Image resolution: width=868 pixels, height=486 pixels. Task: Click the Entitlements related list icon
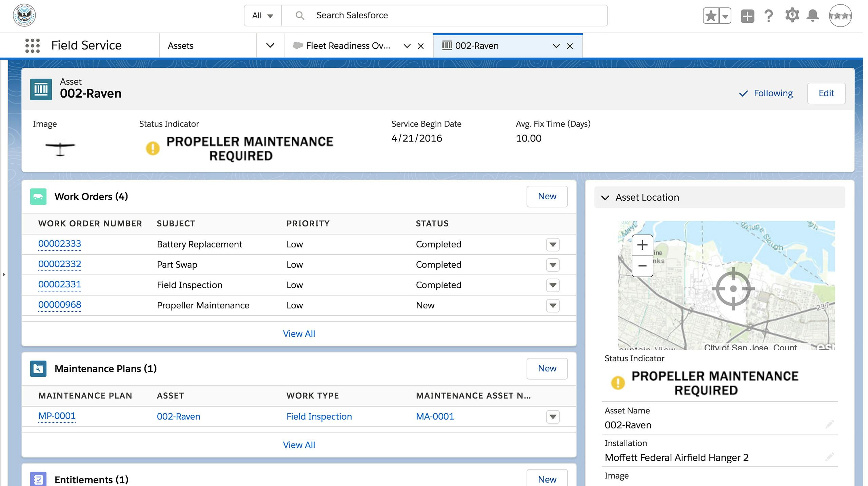[38, 479]
